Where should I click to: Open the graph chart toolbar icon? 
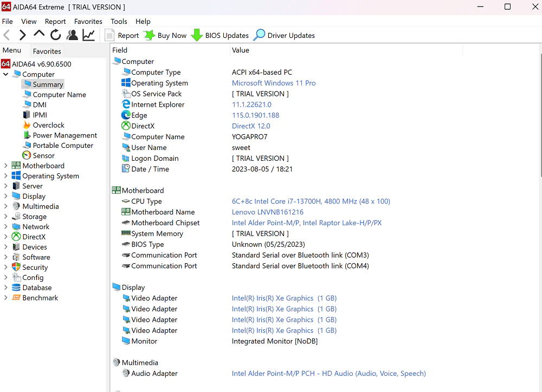(89, 35)
